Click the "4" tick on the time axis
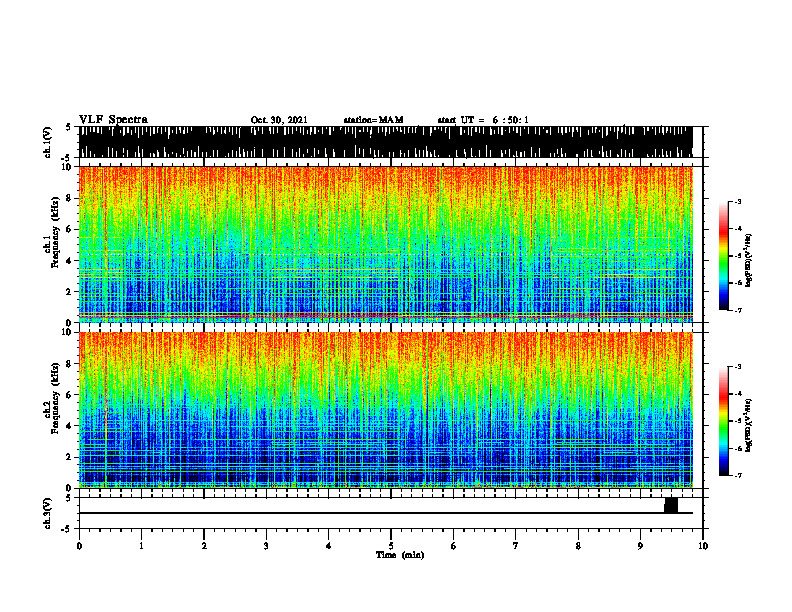The width and height of the screenshot is (792, 612). 329,546
